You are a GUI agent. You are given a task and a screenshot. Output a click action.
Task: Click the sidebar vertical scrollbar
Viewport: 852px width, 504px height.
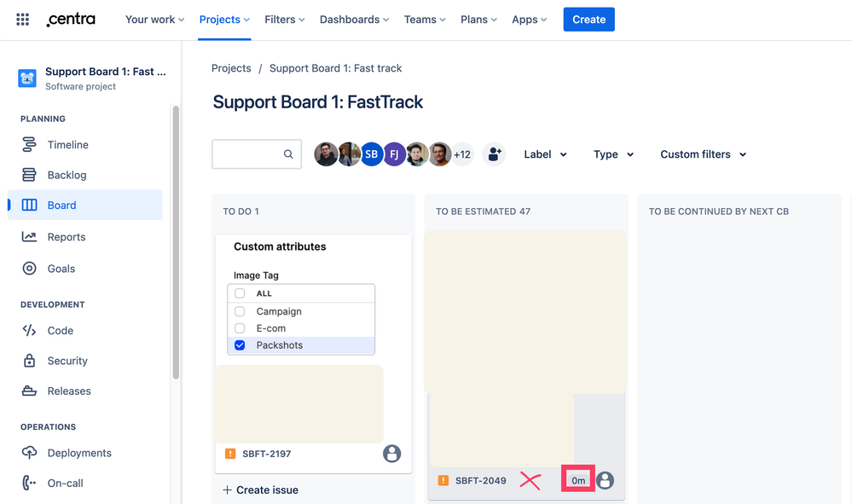coord(176,242)
